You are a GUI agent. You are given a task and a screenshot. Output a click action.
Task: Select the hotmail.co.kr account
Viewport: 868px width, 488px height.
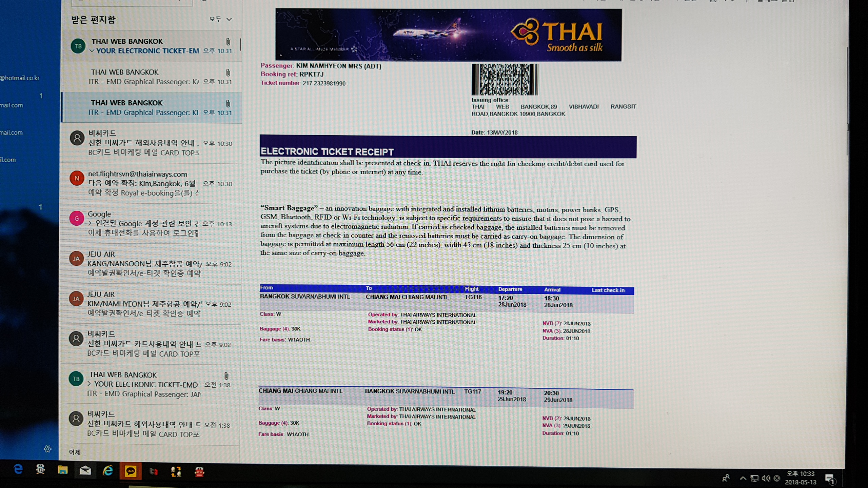20,78
